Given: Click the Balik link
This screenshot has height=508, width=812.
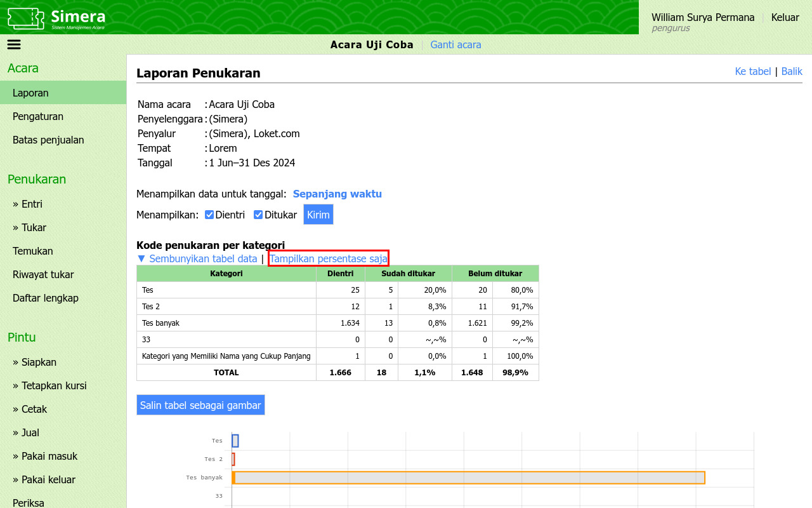Looking at the screenshot, I should (x=792, y=71).
